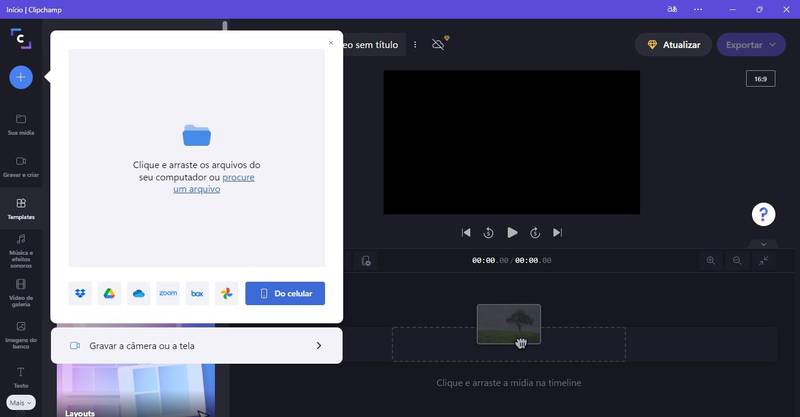Skip to the start of video
The image size is (800, 417).
tap(466, 233)
